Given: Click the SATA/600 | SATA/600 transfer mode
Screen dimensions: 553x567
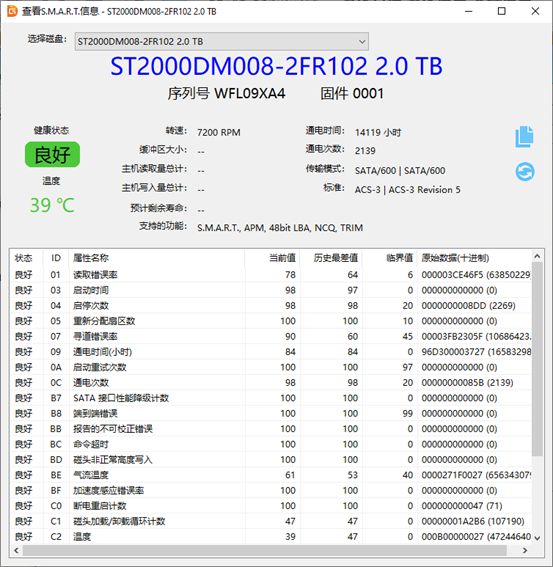Looking at the screenshot, I should pos(400,170).
